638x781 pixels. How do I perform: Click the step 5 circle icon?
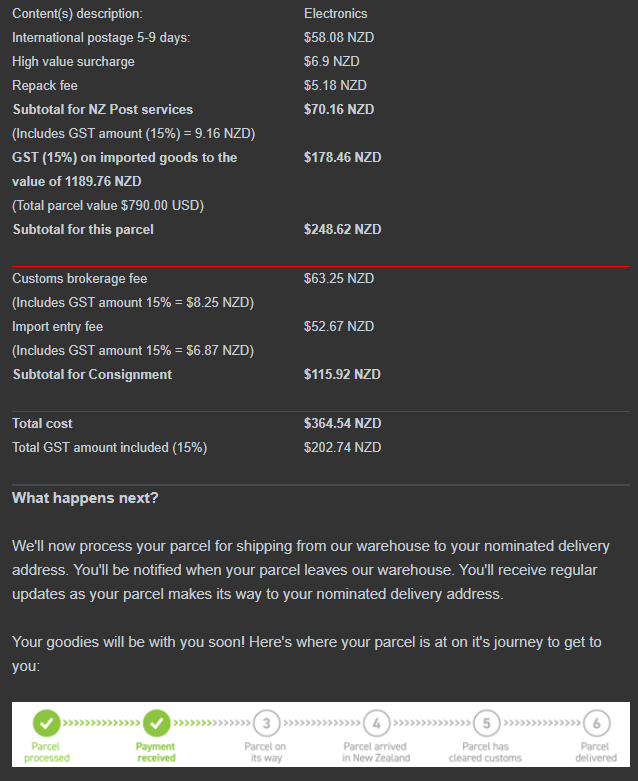pyautogui.click(x=486, y=723)
